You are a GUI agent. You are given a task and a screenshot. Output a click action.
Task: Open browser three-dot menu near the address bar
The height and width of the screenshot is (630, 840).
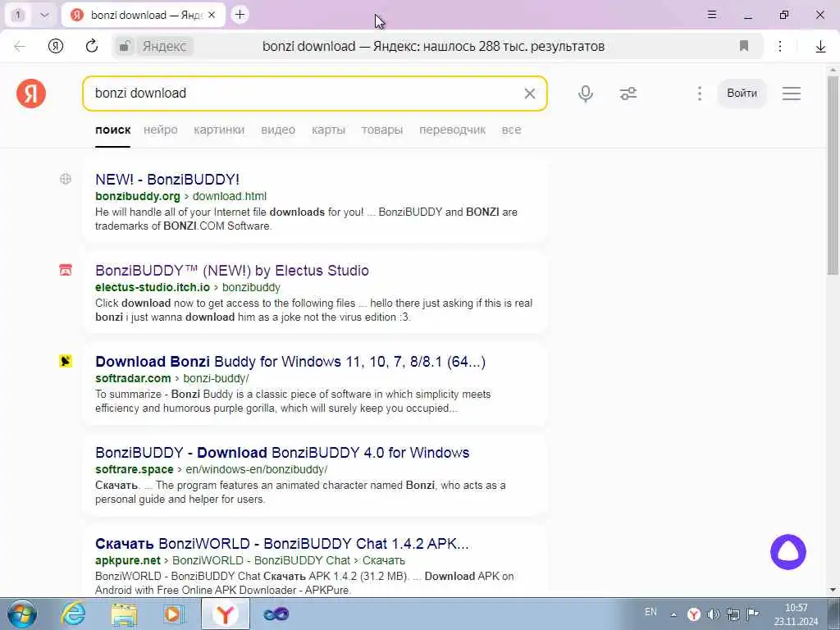pyautogui.click(x=780, y=46)
